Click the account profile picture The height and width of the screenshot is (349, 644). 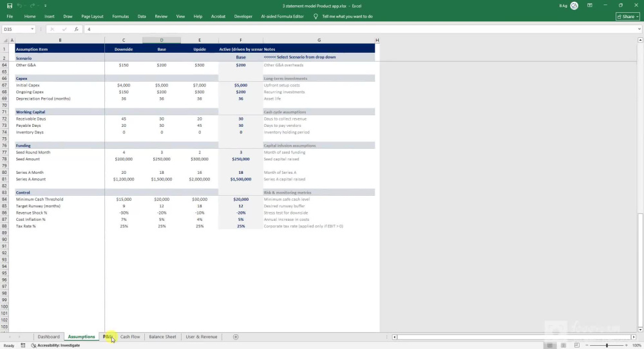[x=574, y=6]
